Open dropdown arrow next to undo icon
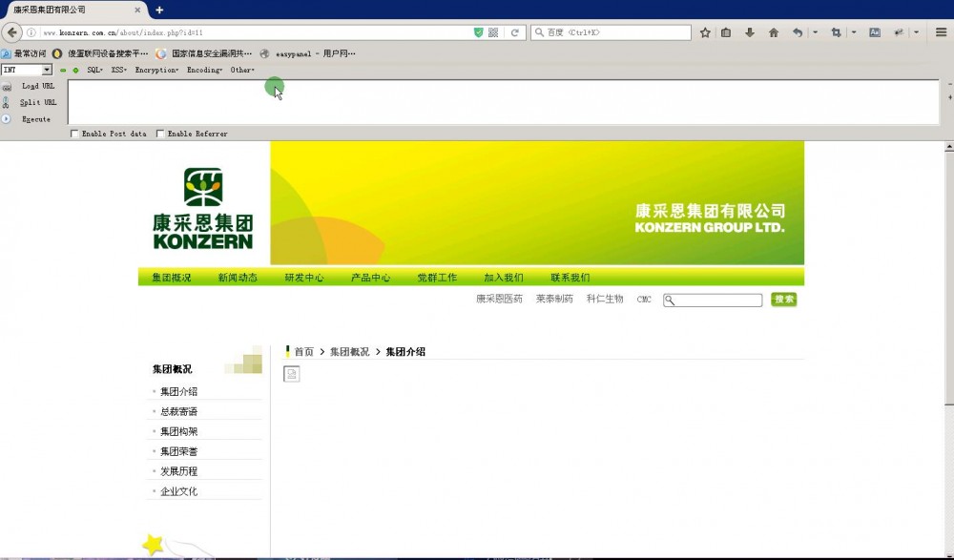Screen dimensions: 954x560 tap(815, 32)
